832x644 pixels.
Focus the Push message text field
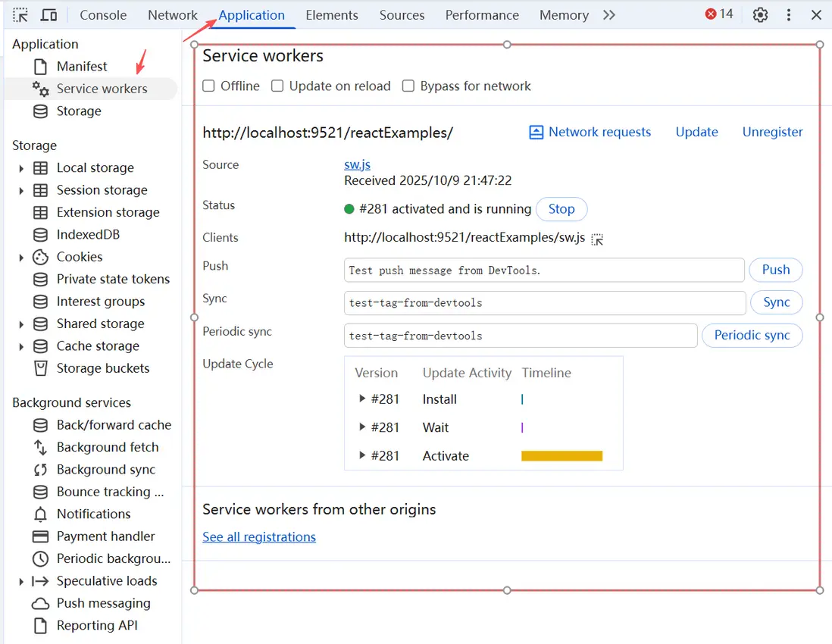(x=543, y=270)
